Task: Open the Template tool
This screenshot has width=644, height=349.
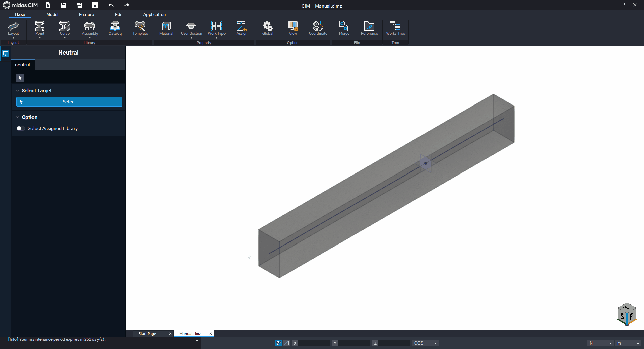Action: (140, 28)
